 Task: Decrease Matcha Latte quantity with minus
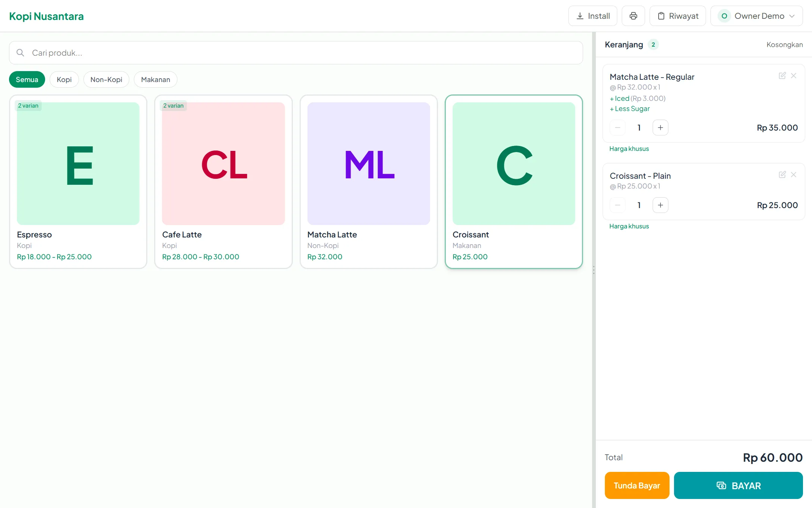(618, 128)
